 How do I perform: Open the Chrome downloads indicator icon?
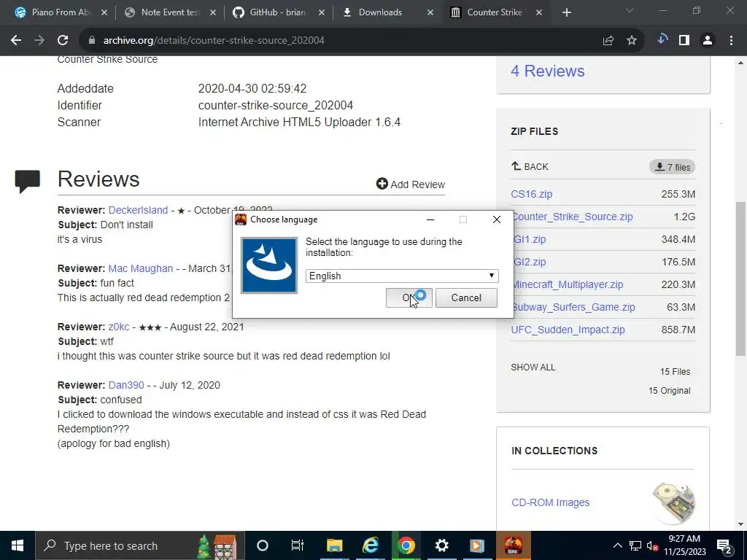pyautogui.click(x=662, y=39)
